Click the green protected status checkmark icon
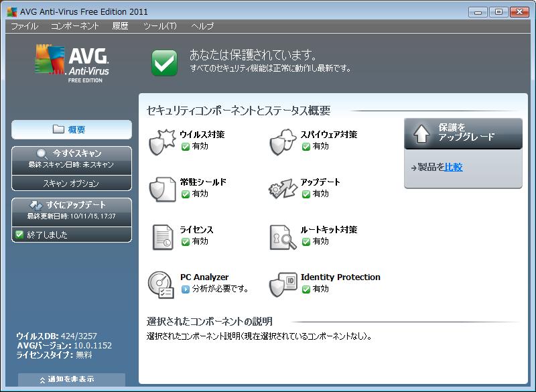Screen dimensions: 536x392 pos(164,63)
